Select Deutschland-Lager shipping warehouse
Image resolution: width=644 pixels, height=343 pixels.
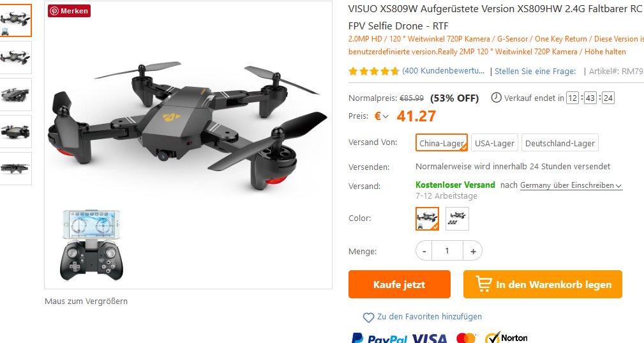point(560,143)
